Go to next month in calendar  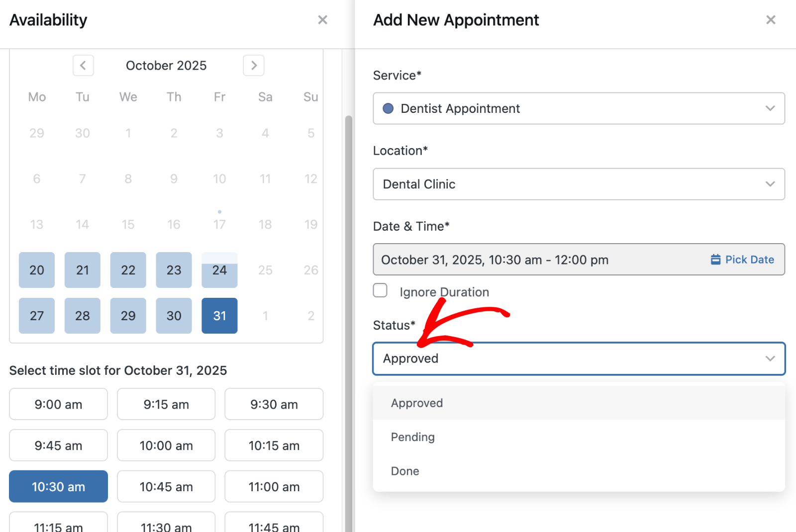tap(253, 66)
